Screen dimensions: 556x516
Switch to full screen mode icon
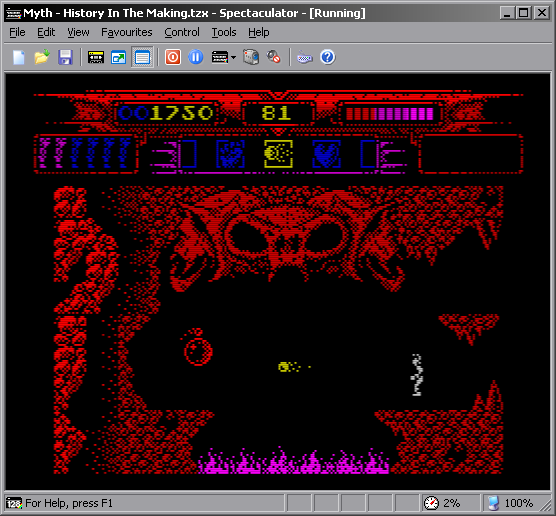118,57
